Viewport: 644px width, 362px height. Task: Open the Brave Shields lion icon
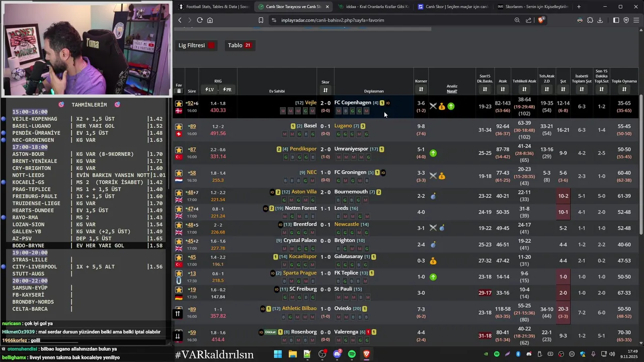(x=541, y=20)
